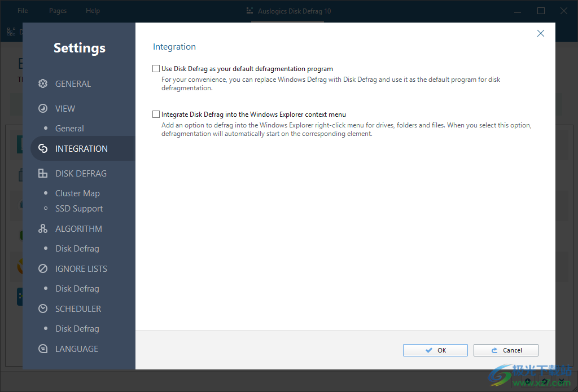
Task: Click the LANGUAGE speech bubble icon
Action: (x=43, y=349)
